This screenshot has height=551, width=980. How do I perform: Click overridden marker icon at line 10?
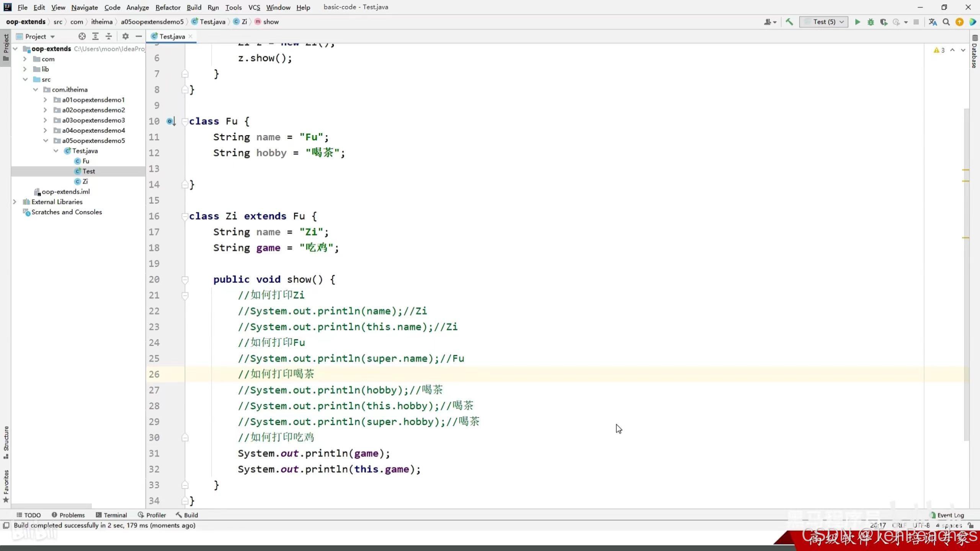171,121
